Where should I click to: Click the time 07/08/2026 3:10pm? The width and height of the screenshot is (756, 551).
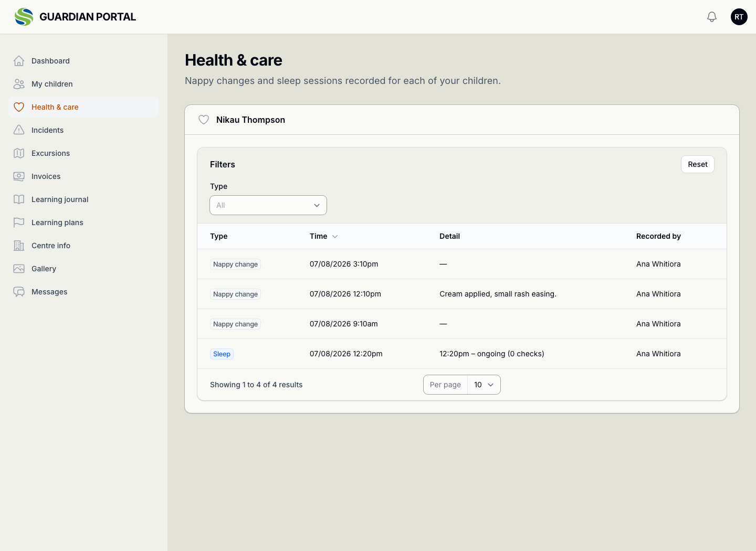344,264
